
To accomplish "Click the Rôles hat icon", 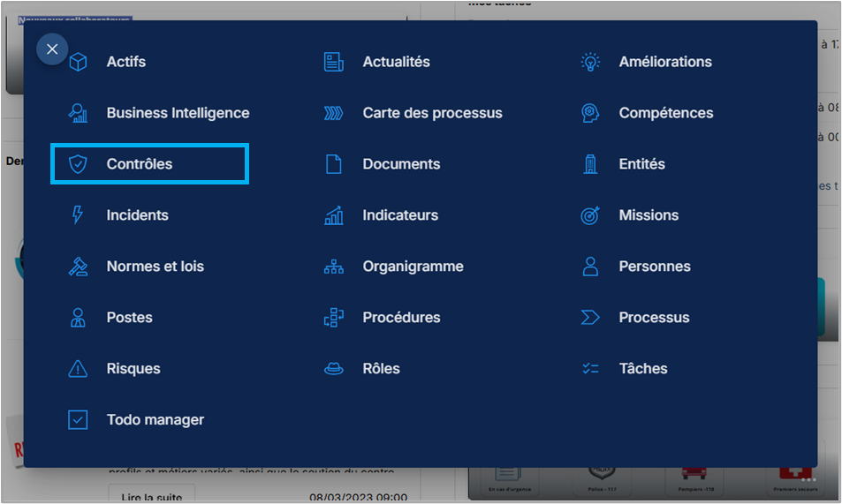I will (333, 369).
